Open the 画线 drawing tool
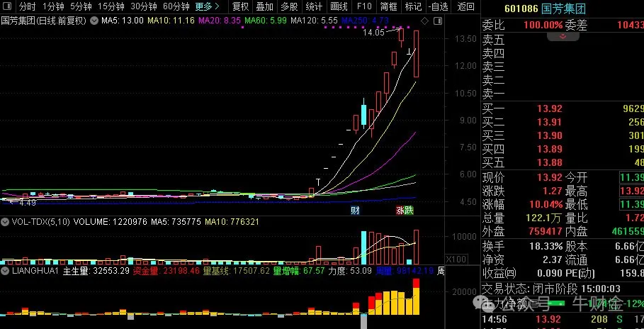This screenshot has height=329, width=644. pyautogui.click(x=339, y=7)
